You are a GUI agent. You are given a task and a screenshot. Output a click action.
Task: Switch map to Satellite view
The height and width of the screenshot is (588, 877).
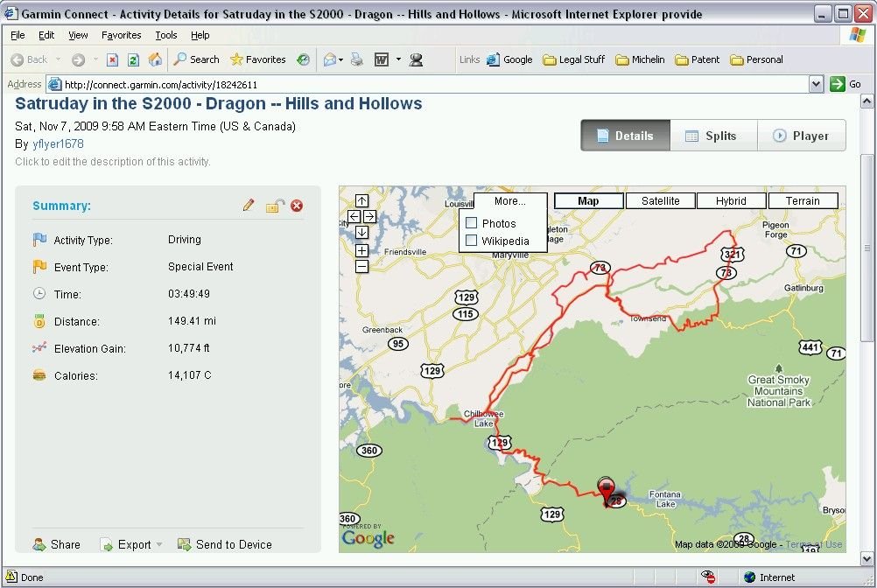coord(660,201)
